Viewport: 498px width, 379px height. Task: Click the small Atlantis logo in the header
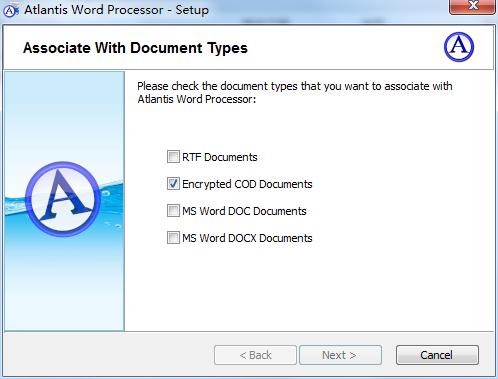459,47
